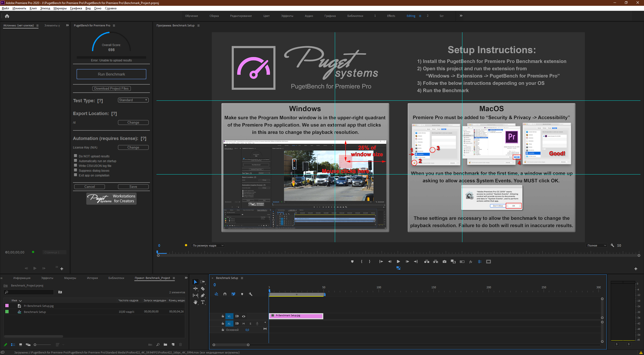The width and height of the screenshot is (644, 355).
Task: Open the Test Type Standard dropdown
Action: [x=133, y=100]
